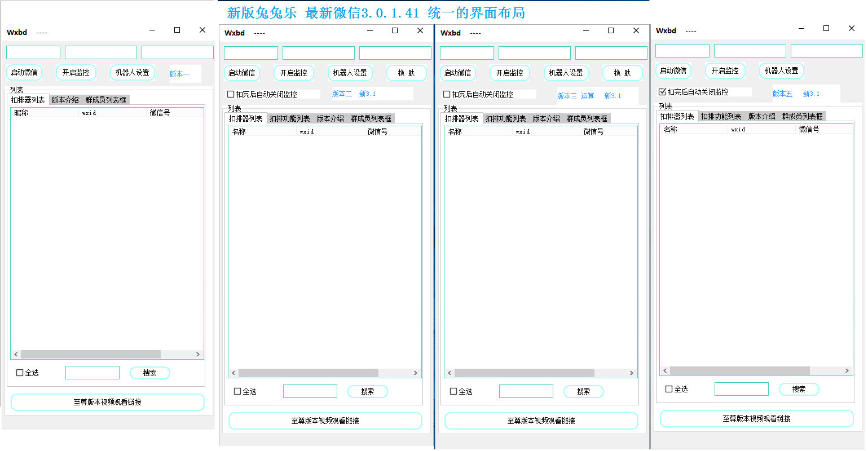868x451 pixels.
Task: Switch to 版本介绍 tab in 版本二 window
Action: [x=331, y=118]
